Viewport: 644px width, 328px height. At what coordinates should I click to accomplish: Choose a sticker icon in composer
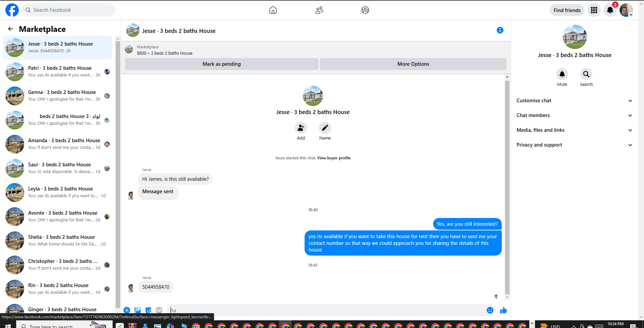point(148,310)
